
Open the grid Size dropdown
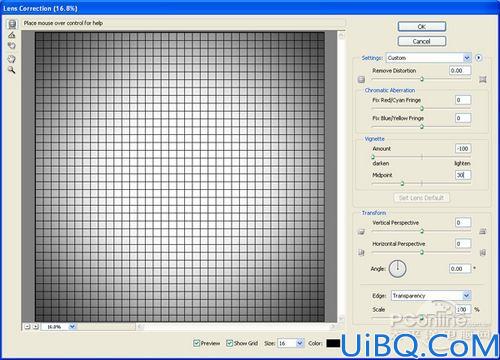pyautogui.click(x=291, y=343)
